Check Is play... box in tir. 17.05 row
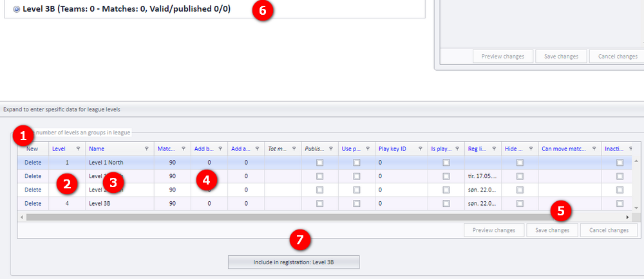644x279 pixels. [x=446, y=176]
